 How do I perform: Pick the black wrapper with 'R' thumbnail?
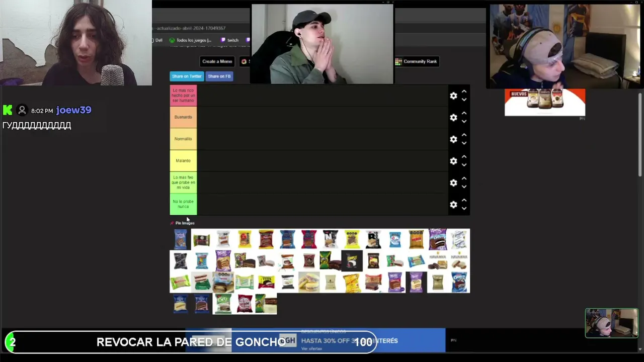pos(373,239)
